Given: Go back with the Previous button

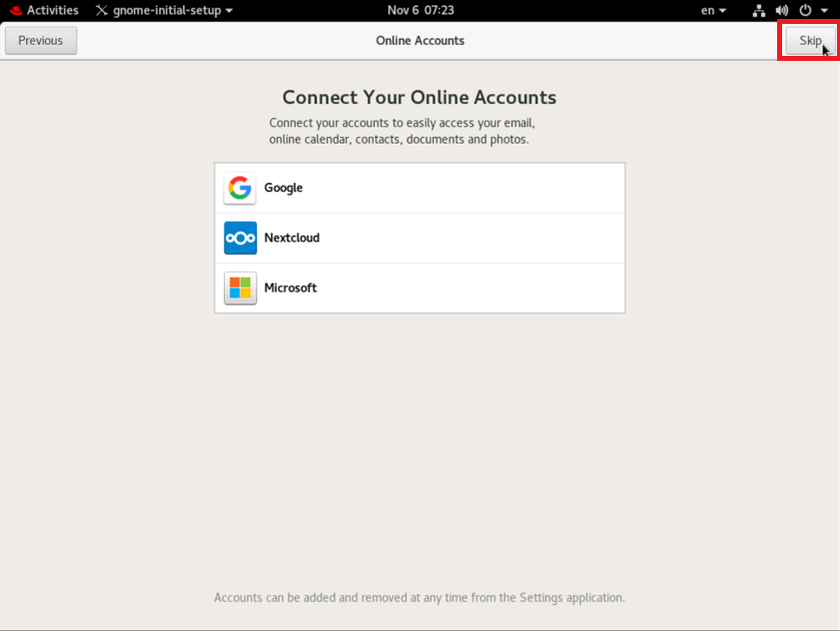Looking at the screenshot, I should [41, 41].
